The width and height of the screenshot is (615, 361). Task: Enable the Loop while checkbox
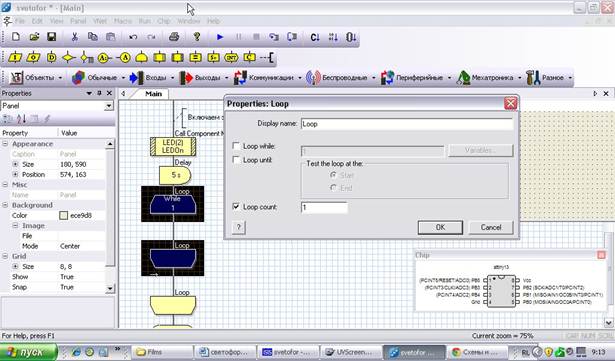(236, 146)
